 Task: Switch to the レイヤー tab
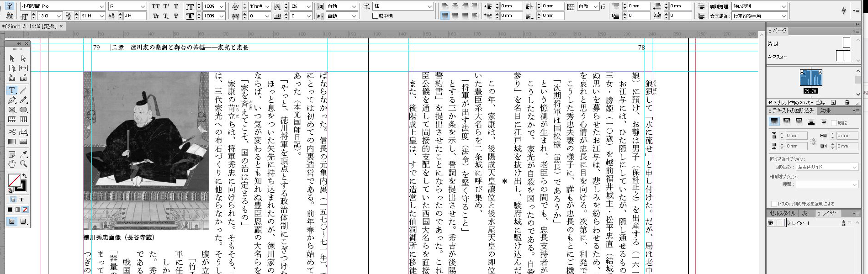[x=829, y=213]
